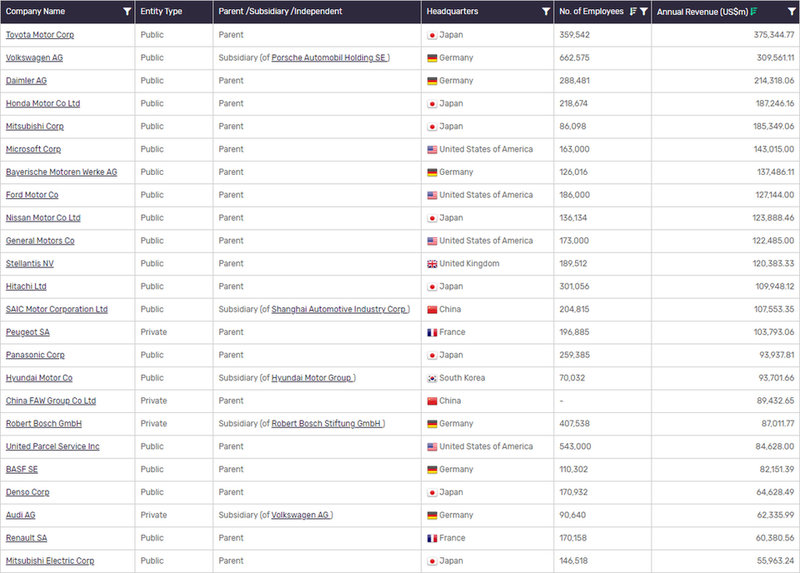Open Hyundai Motor Co link
This screenshot has height=573, width=800.
(39, 378)
